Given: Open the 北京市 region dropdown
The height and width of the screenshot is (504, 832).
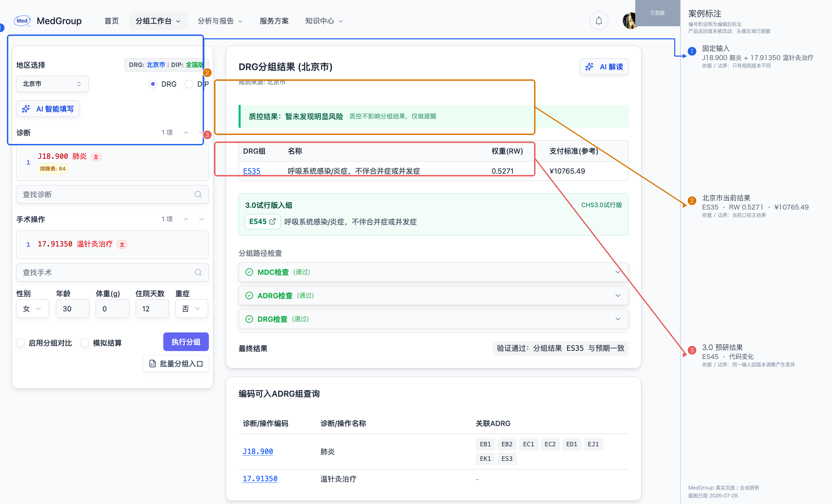Looking at the screenshot, I should coord(52,84).
